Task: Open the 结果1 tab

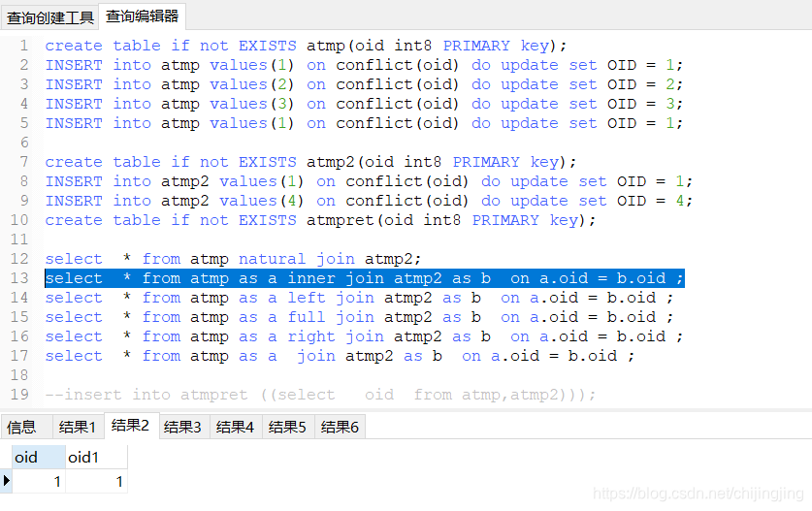Action: click(x=78, y=428)
